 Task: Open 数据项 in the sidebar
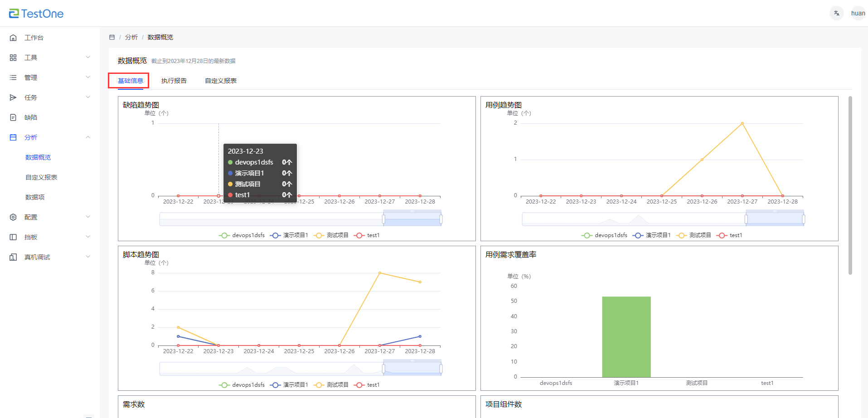(x=35, y=197)
